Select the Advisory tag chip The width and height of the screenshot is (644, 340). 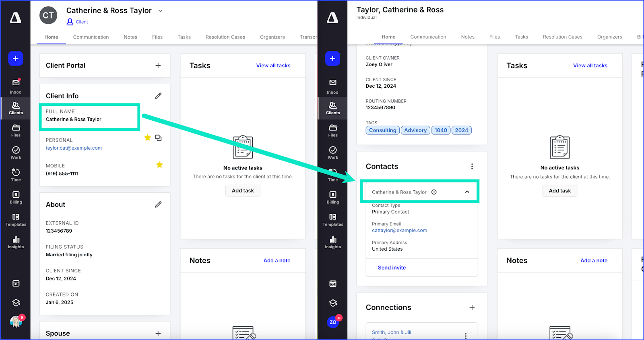(x=415, y=130)
